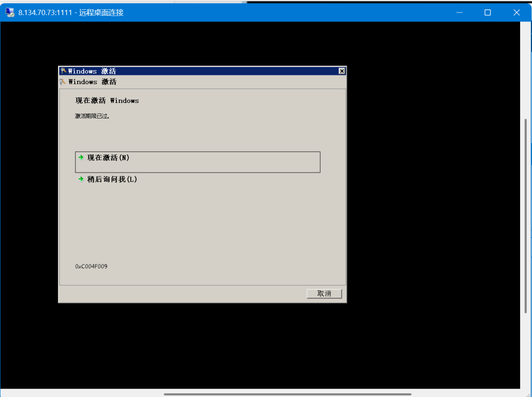
Task: Open the Remote Desktop Connection system menu icon
Action: 9,12
